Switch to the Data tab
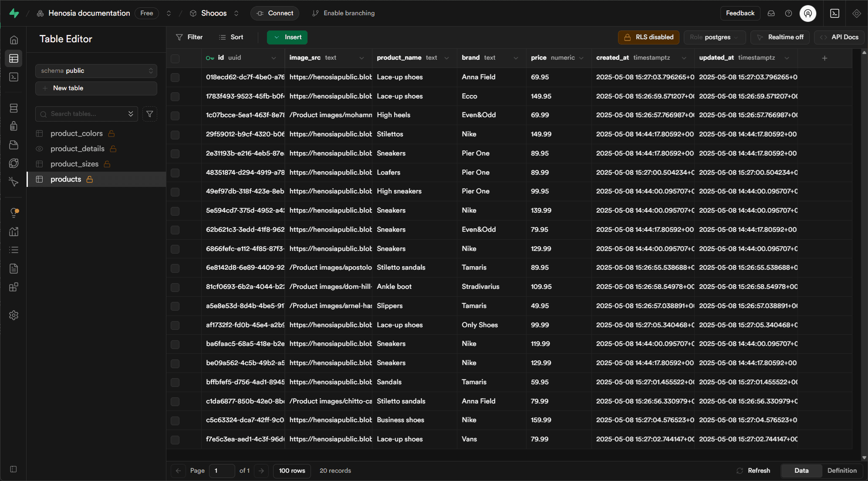 pos(801,471)
